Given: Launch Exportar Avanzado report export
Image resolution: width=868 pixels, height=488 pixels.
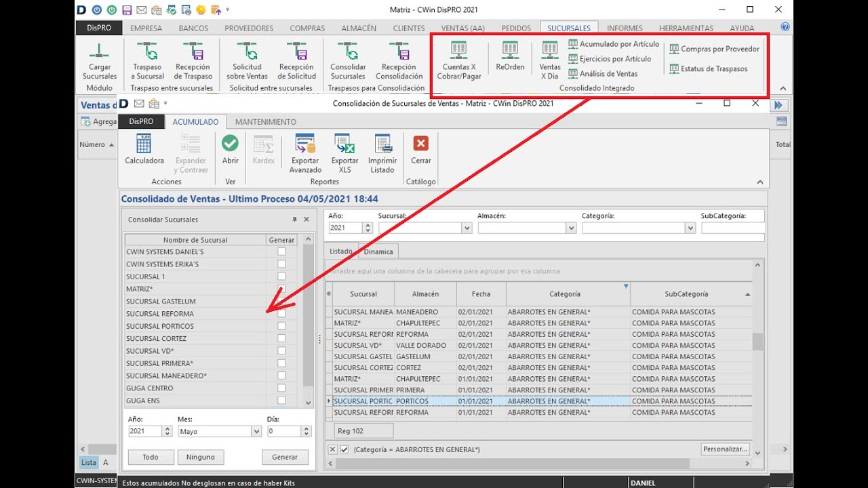Looking at the screenshot, I should [x=305, y=153].
